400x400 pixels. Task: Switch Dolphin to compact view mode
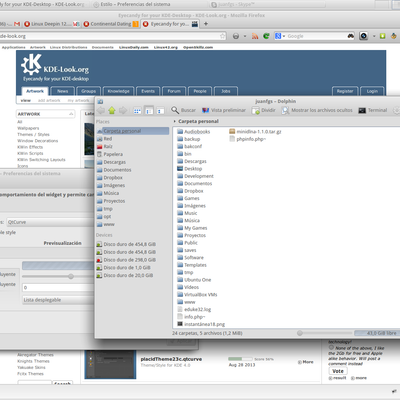tap(149, 111)
